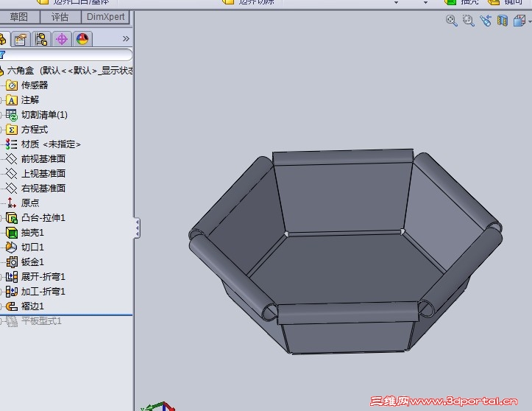Select the 传感器 folder icon
The height and width of the screenshot is (411, 532).
12,85
